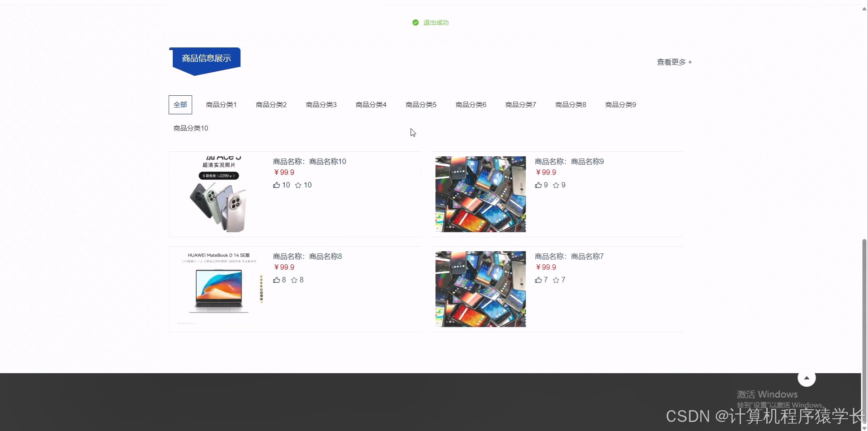Toggle favorite star for 商品名称7
Viewport: 868px width, 431px height.
click(x=555, y=280)
